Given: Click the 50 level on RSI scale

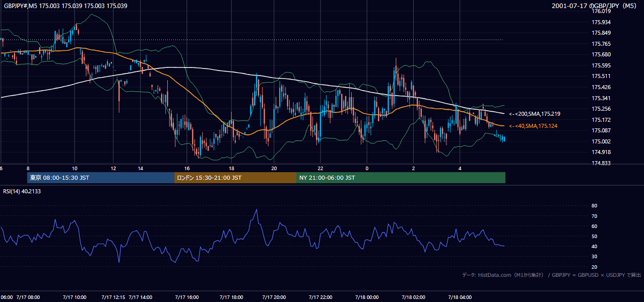Looking at the screenshot, I should point(594,236).
